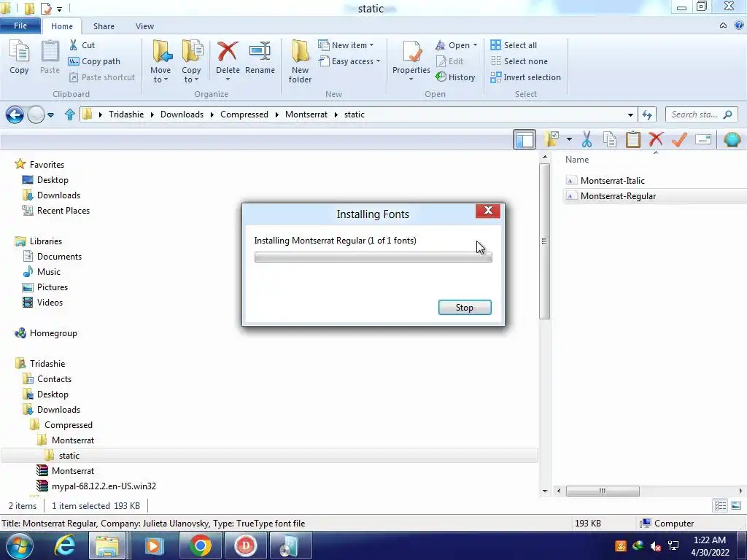Click the Search static input box
747x560 pixels.
(701, 114)
